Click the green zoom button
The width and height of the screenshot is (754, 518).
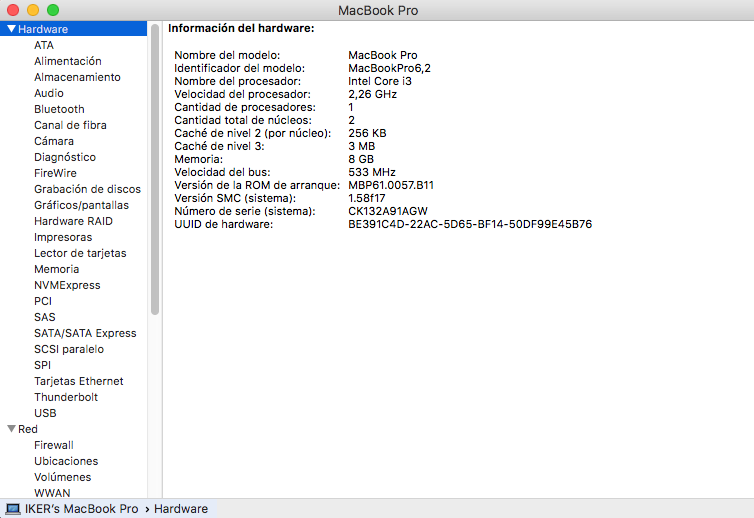[x=53, y=10]
